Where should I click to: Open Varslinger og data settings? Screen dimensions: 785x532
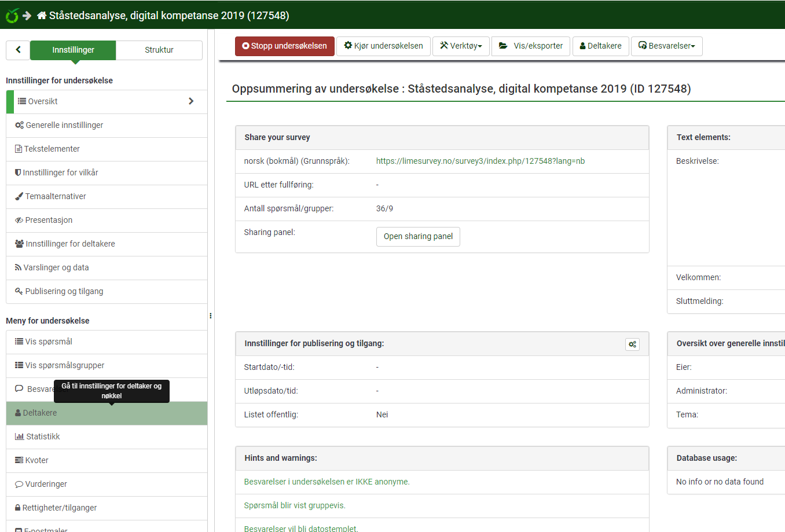click(56, 267)
